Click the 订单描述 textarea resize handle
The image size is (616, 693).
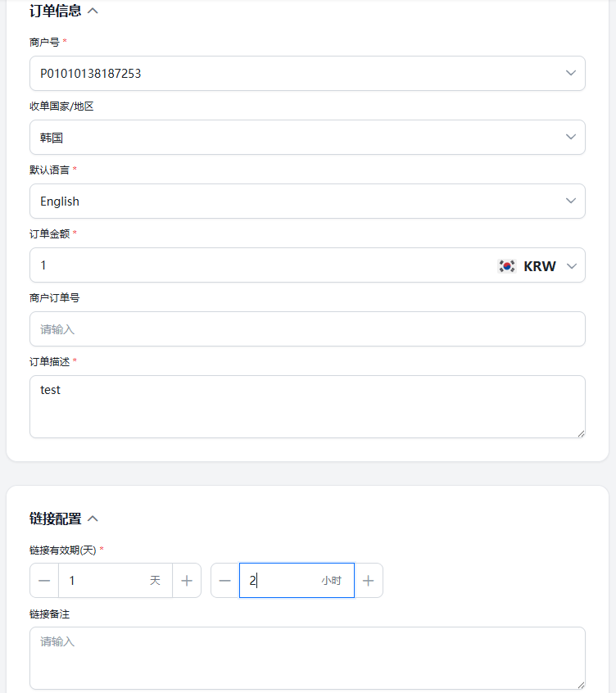pos(581,433)
